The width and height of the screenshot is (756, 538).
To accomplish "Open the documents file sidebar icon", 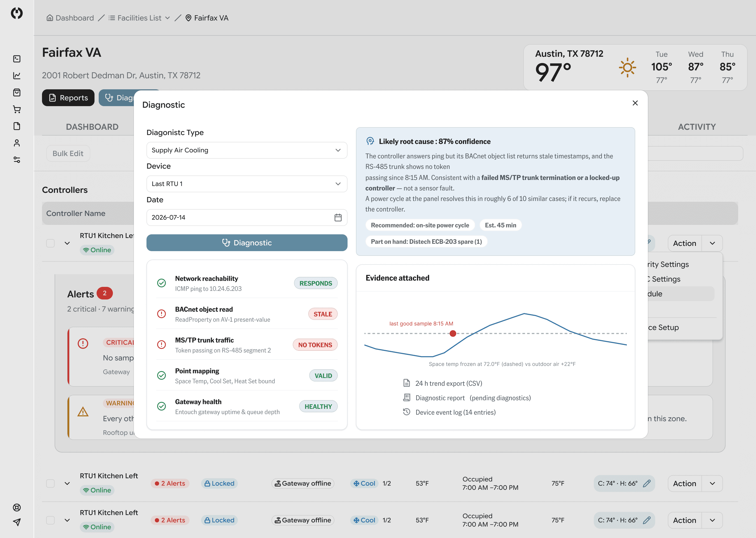I will coord(17,126).
